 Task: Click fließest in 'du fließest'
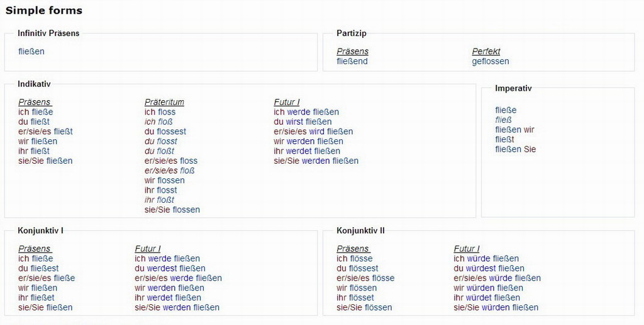45,268
